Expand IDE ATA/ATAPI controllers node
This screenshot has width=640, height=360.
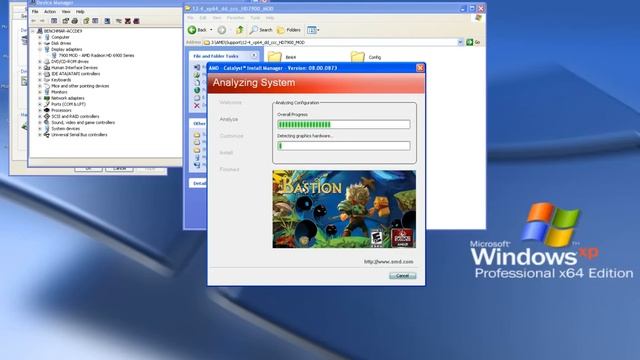click(x=40, y=74)
